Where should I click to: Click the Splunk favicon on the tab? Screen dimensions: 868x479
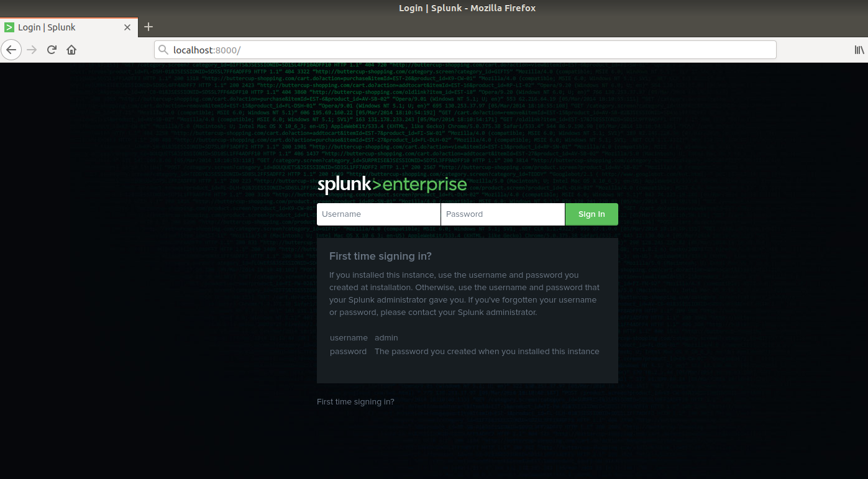(x=9, y=27)
